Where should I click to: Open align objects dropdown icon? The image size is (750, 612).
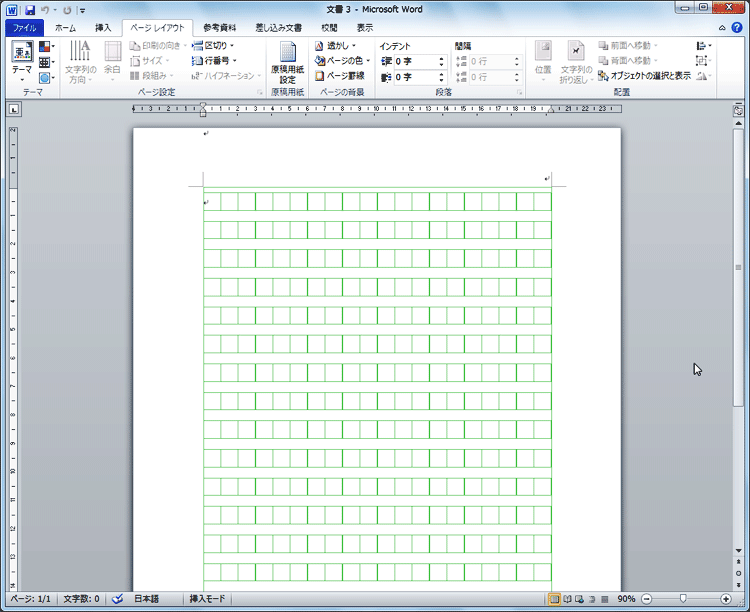(704, 46)
